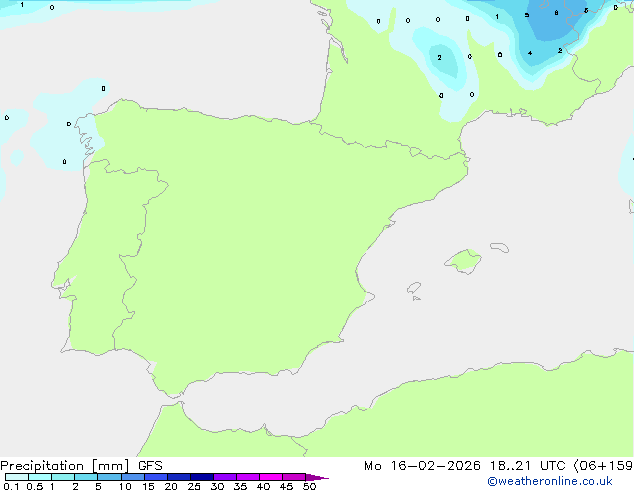This screenshot has width=634, height=490.
Task: Click the 0.5–1 mm legend color swatch
Action: (x=40, y=477)
